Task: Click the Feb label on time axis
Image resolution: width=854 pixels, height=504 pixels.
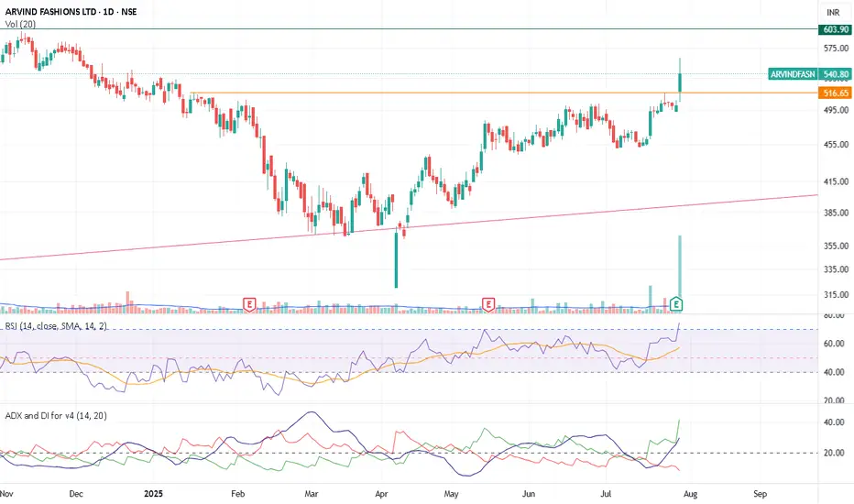Action: (238, 494)
